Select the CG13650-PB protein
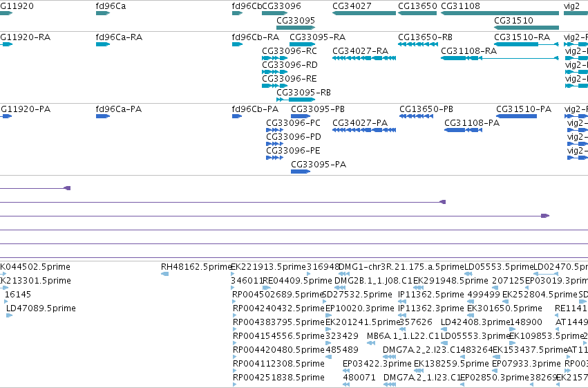The image size is (588, 388). pyautogui.click(x=416, y=116)
